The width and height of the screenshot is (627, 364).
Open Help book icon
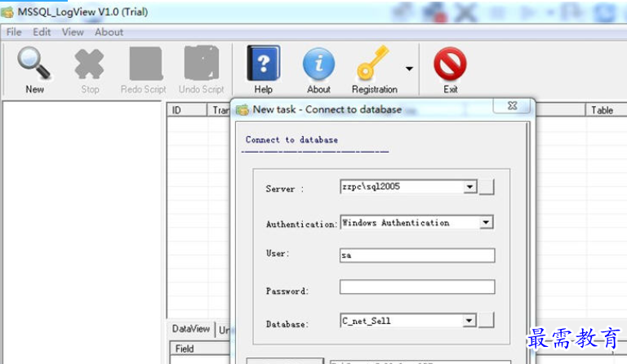(x=264, y=63)
